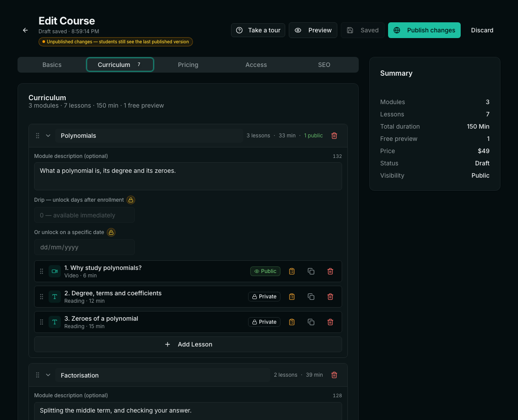Viewport: 518px width, 420px height.
Task: Click the drag handle for Why study polynomials lesson
Action: [x=42, y=271]
